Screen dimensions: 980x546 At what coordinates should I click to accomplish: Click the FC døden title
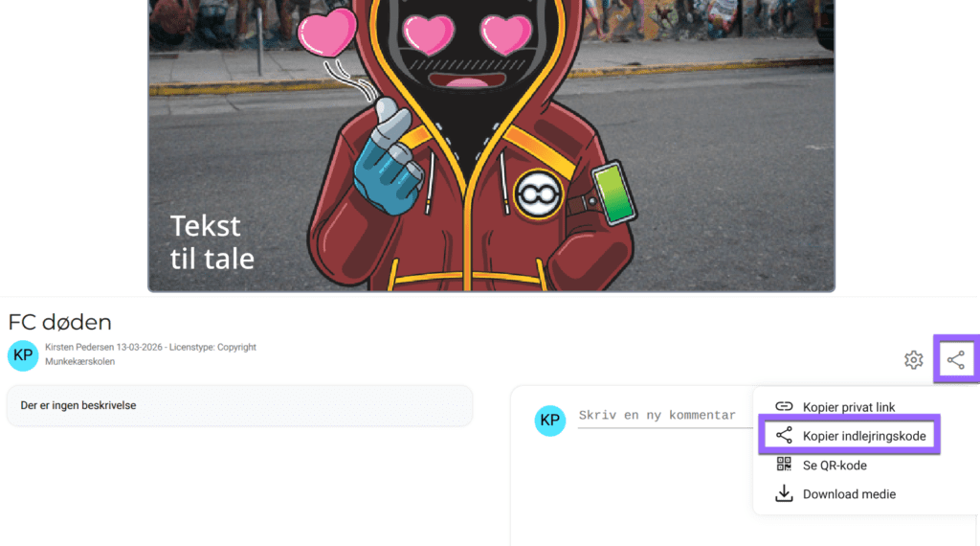pyautogui.click(x=60, y=322)
